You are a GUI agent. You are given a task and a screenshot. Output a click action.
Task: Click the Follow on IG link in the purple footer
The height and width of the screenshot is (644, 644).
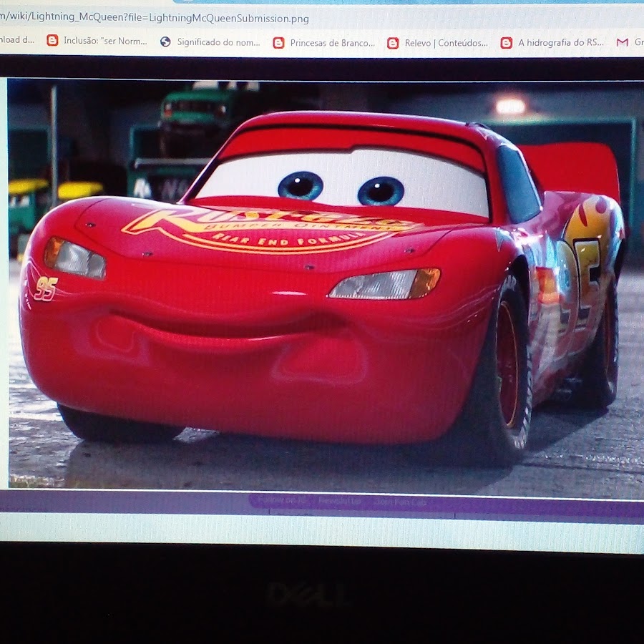[282, 500]
